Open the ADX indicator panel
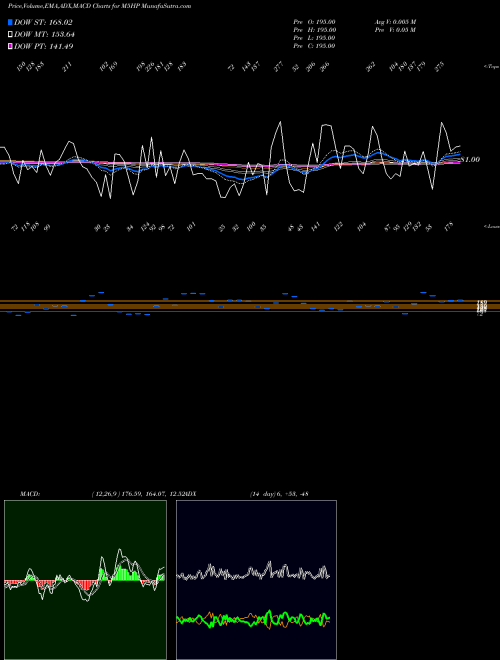The image size is (500, 660). pyautogui.click(x=256, y=580)
